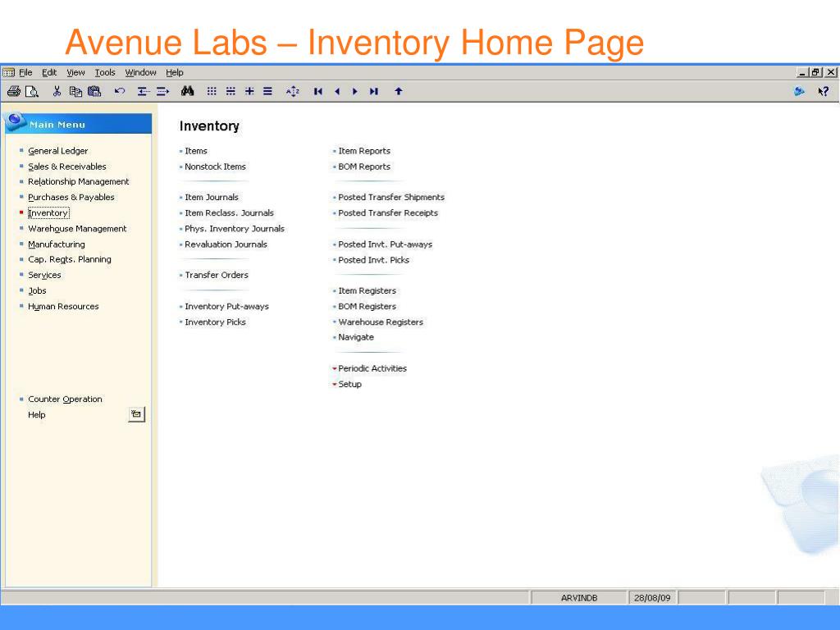Screen dimensions: 840x630
Task: Open Item Reports
Action: (x=363, y=151)
